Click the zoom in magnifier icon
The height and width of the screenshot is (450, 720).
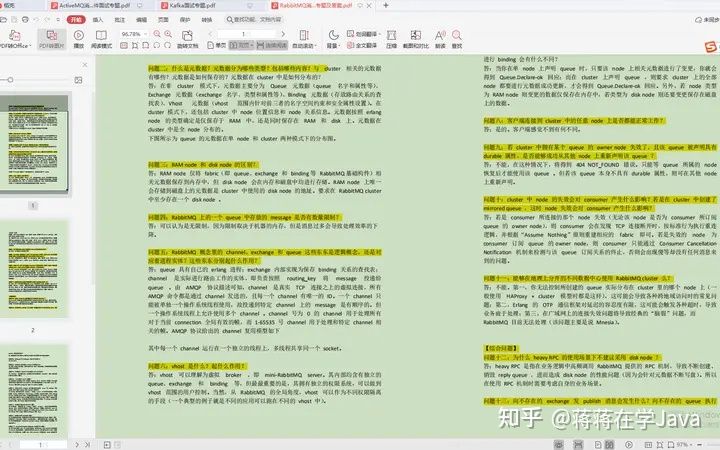pos(168,34)
